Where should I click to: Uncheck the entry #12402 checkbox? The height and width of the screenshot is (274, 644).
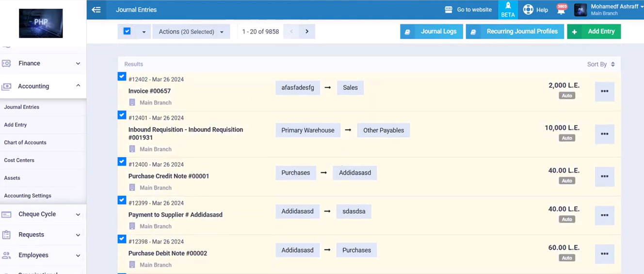(x=122, y=77)
